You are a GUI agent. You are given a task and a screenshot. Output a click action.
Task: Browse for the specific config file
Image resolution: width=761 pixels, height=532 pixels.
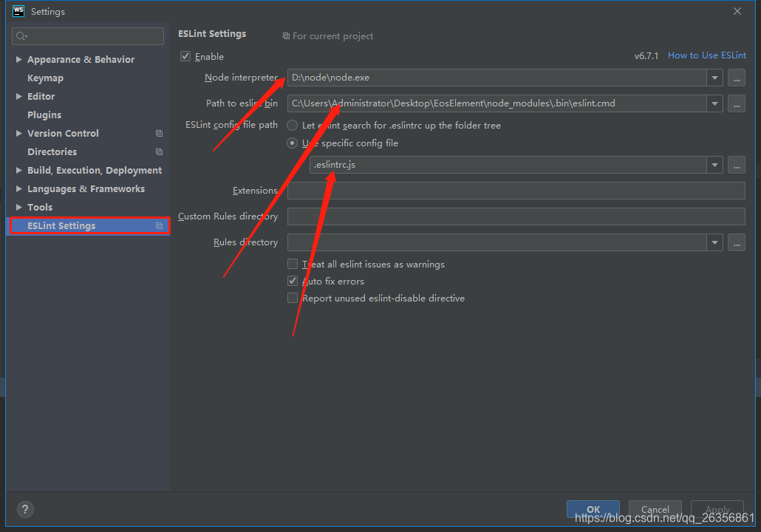point(736,165)
